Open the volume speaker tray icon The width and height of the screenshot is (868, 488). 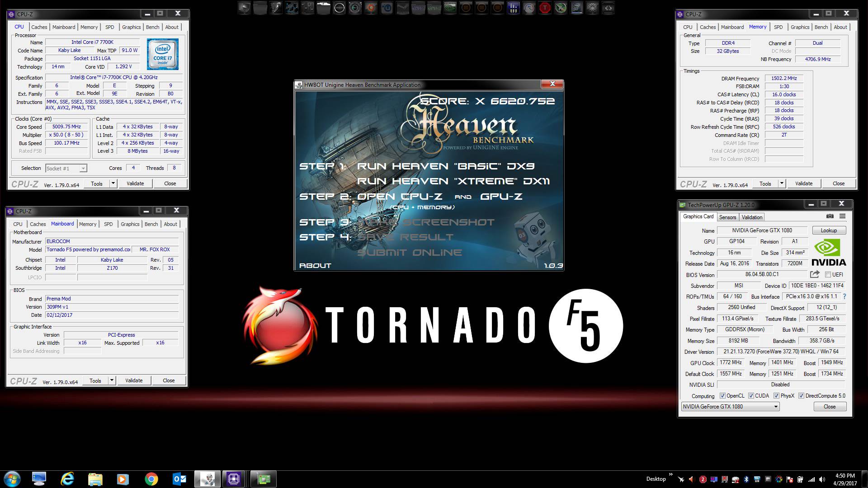(822, 479)
